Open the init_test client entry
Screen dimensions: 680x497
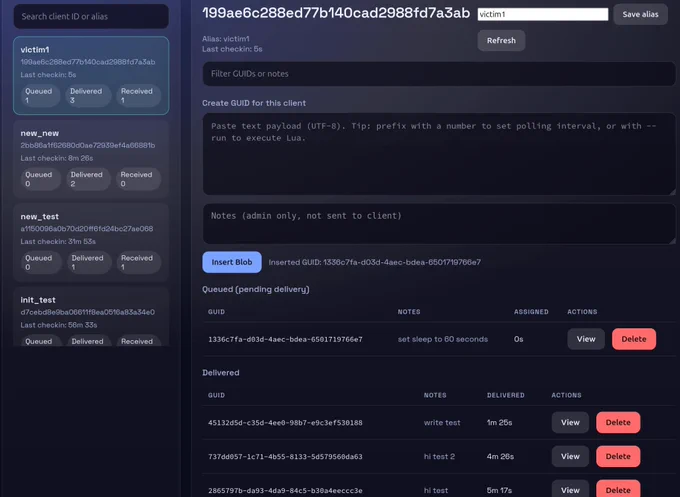91,316
